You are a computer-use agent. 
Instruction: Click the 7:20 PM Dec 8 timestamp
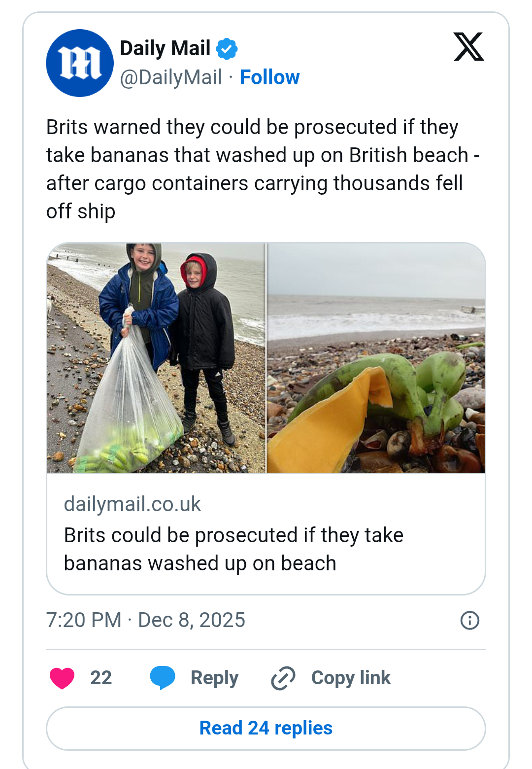(x=145, y=620)
